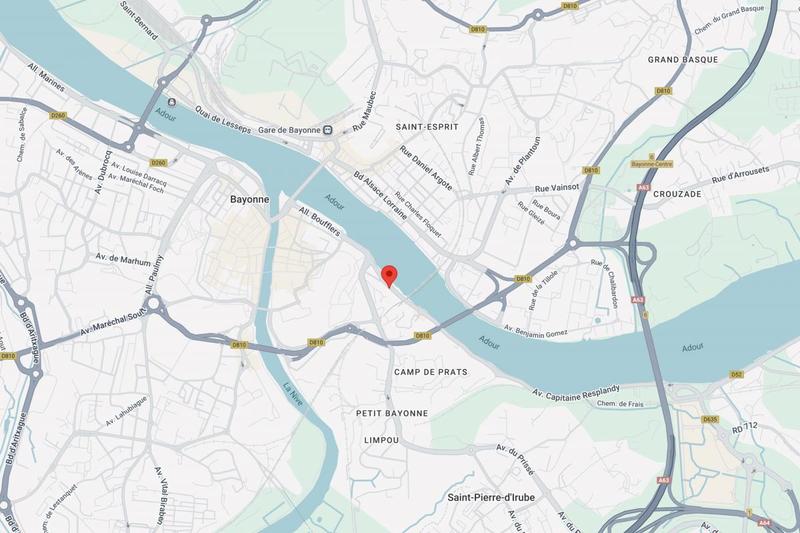Click the Bayonne city label
The width and height of the screenshot is (800, 533).
[249, 199]
